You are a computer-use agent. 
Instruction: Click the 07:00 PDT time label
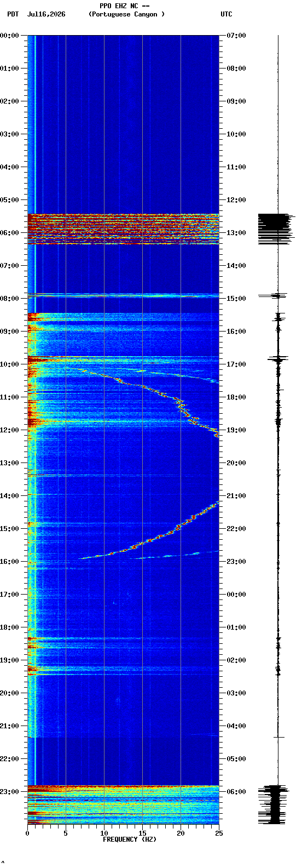(x=9, y=266)
